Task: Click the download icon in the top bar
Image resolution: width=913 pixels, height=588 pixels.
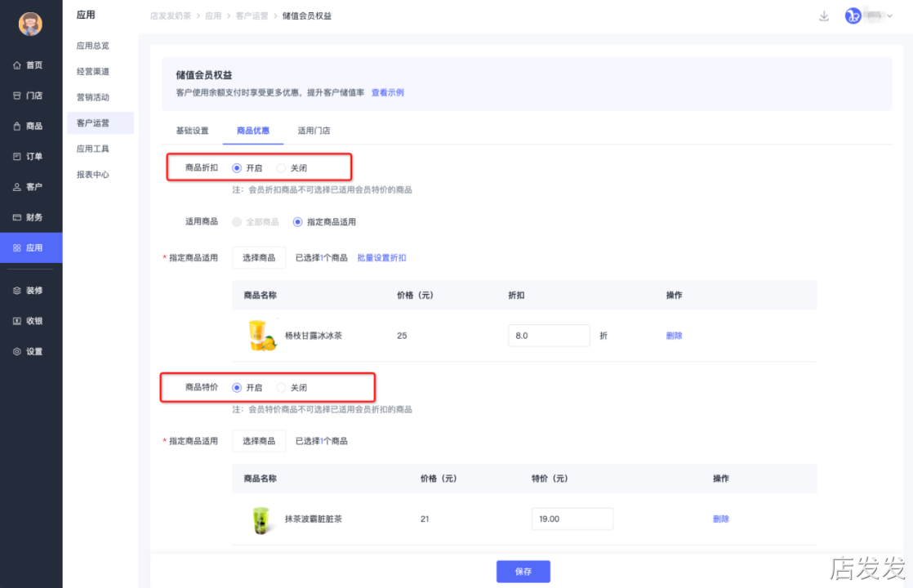Action: (x=824, y=16)
